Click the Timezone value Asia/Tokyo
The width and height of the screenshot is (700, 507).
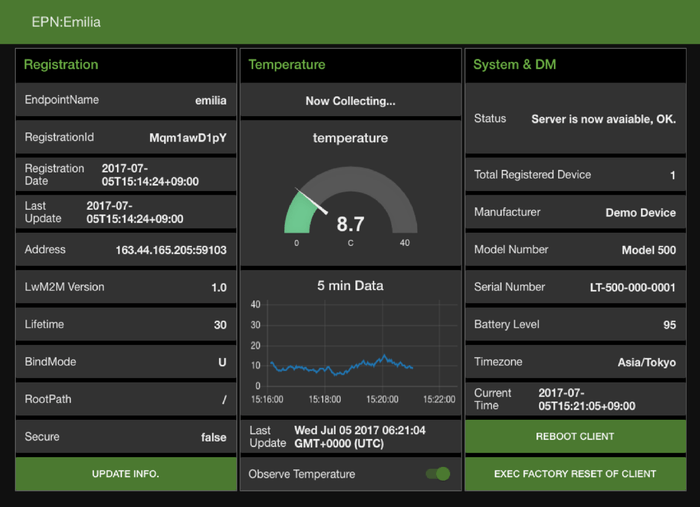[x=646, y=362]
